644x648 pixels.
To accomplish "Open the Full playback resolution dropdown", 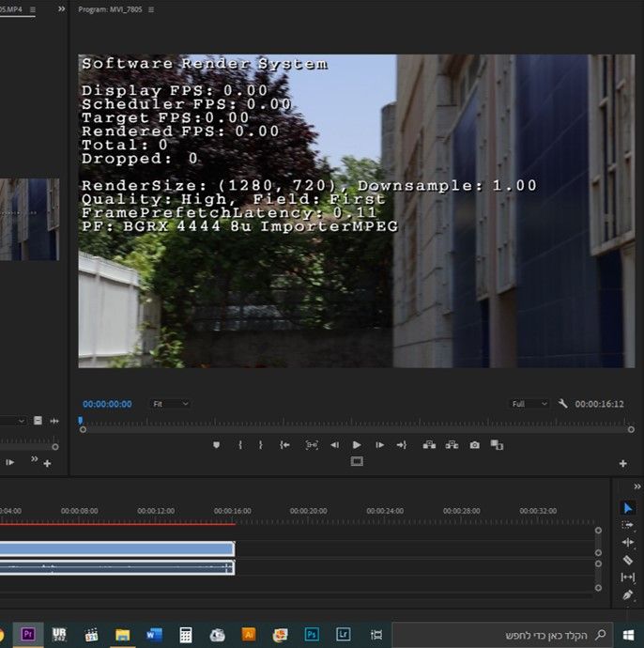I will pos(529,404).
